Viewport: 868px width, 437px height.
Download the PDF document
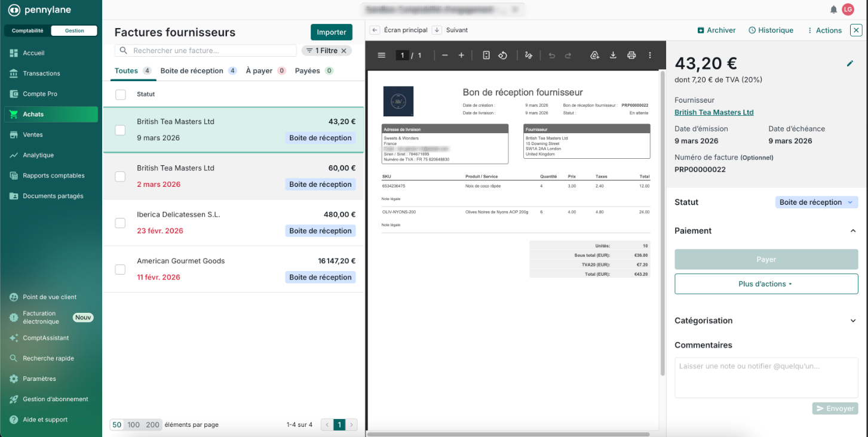(613, 56)
